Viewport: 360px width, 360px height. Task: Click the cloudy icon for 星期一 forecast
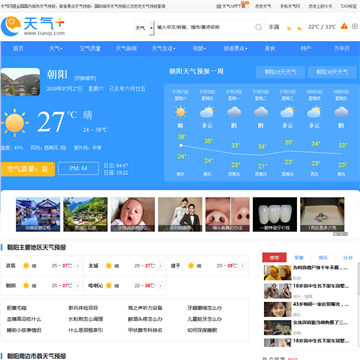click(234, 112)
